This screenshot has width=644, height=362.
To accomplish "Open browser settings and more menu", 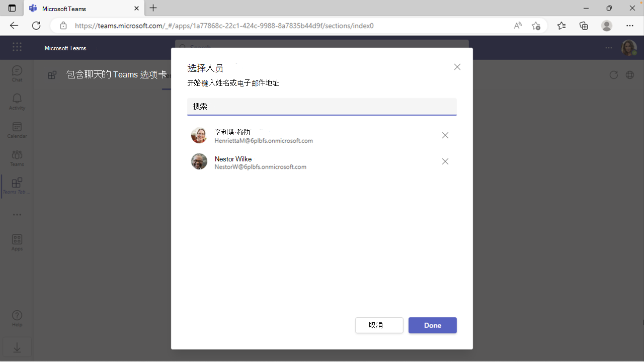I will [630, 26].
